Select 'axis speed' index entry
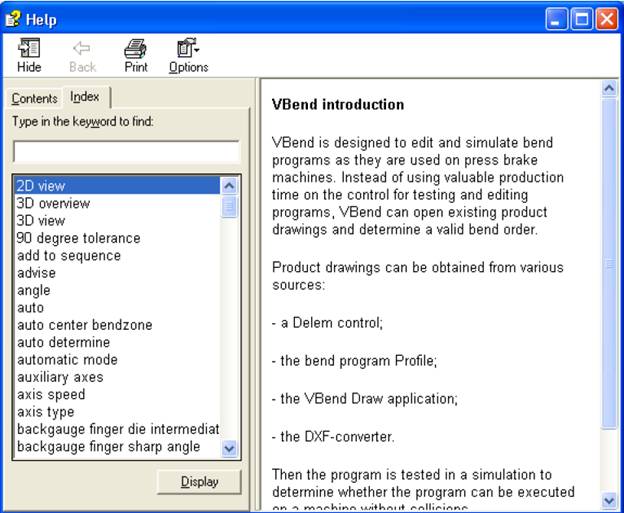 point(117,394)
